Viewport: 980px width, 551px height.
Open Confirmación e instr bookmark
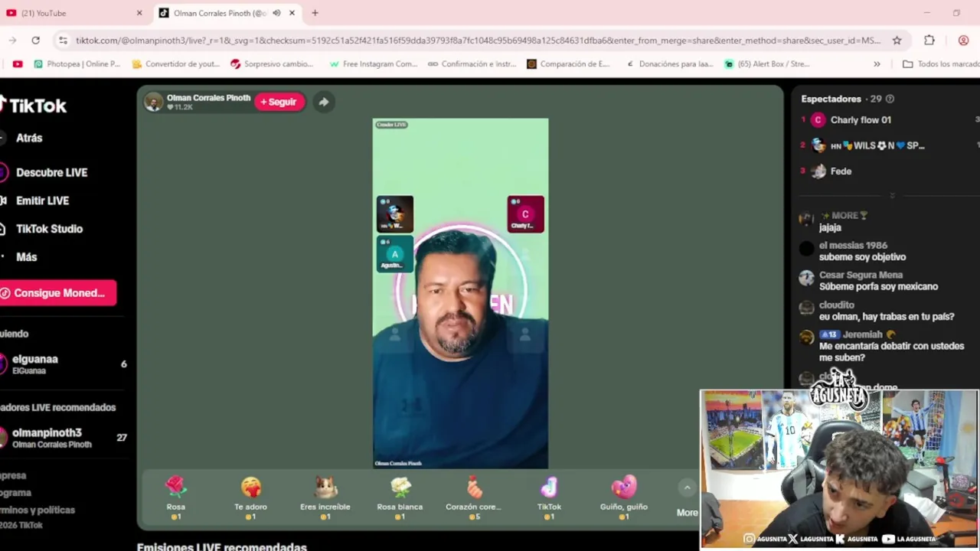coord(472,64)
